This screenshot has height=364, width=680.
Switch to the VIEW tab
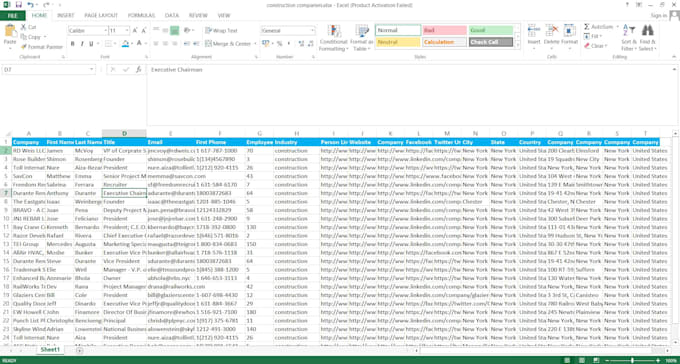224,15
